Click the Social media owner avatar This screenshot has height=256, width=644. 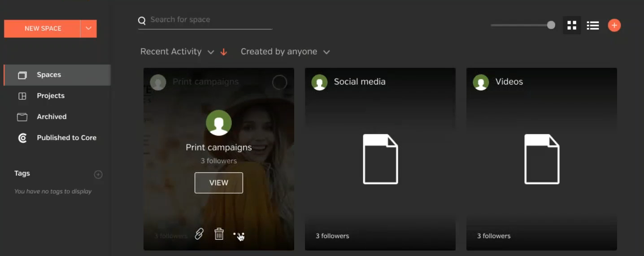pyautogui.click(x=319, y=82)
